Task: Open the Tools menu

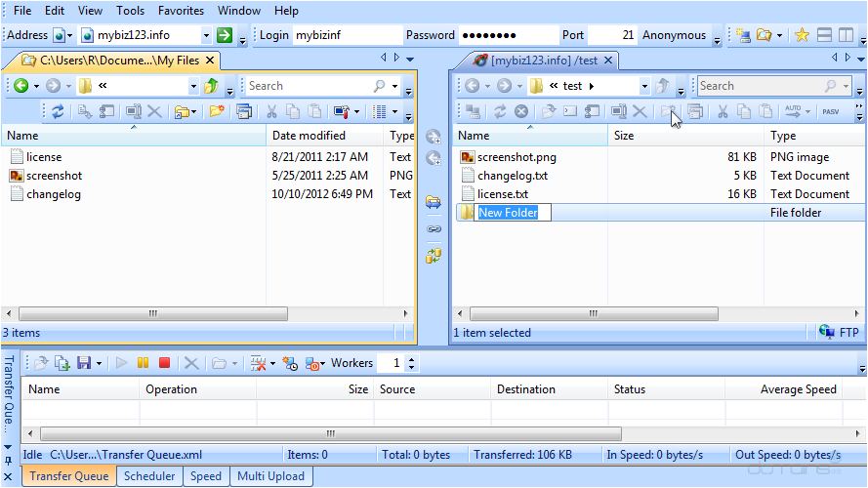Action: (130, 11)
